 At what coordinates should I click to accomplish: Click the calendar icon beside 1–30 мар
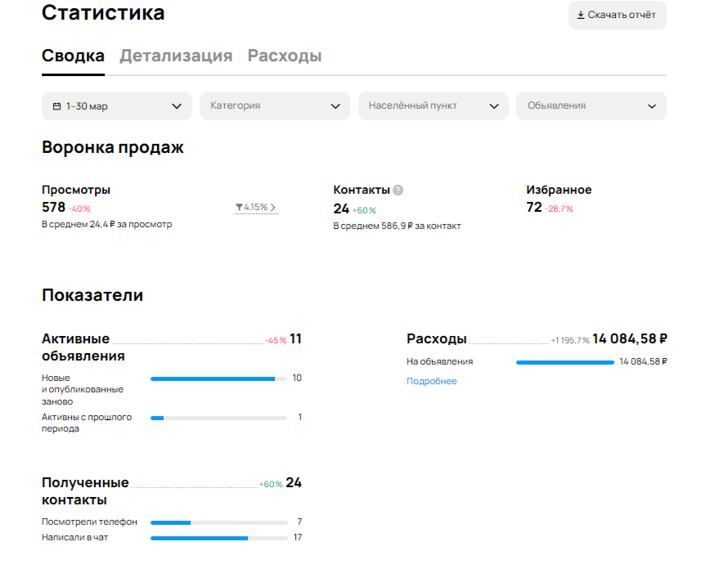coord(56,106)
